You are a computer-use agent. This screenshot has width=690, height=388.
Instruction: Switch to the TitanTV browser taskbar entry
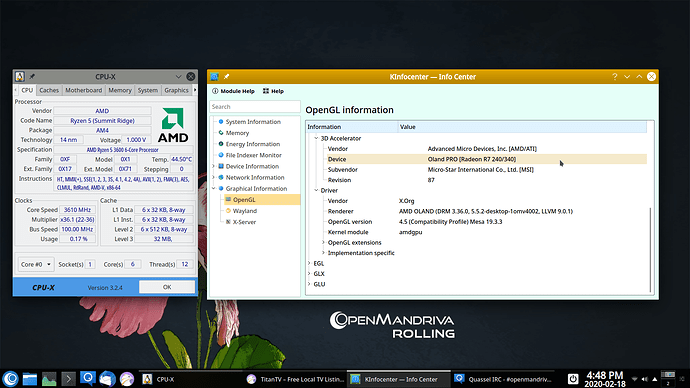(x=295, y=379)
